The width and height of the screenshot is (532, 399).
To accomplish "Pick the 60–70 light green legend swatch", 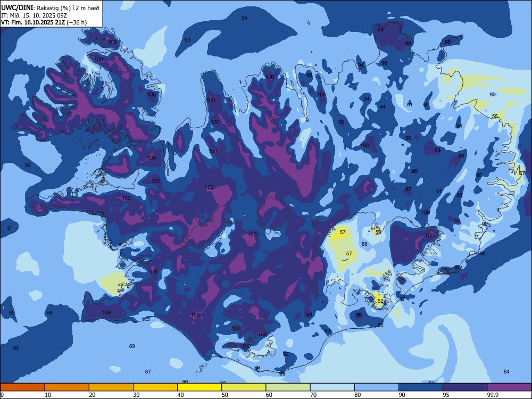I will pos(288,387).
